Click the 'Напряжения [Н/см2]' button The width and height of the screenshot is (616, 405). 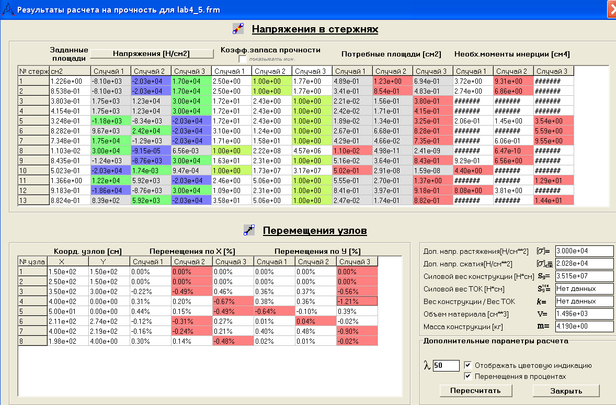tap(152, 54)
